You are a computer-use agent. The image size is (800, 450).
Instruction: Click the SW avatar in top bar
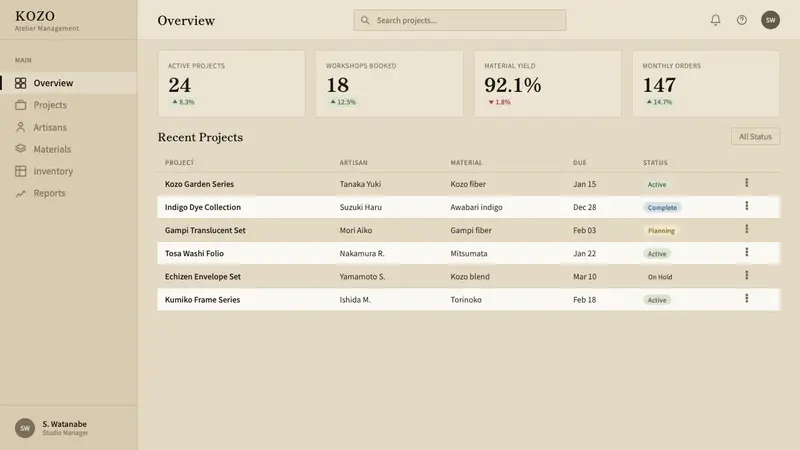pyautogui.click(x=770, y=20)
